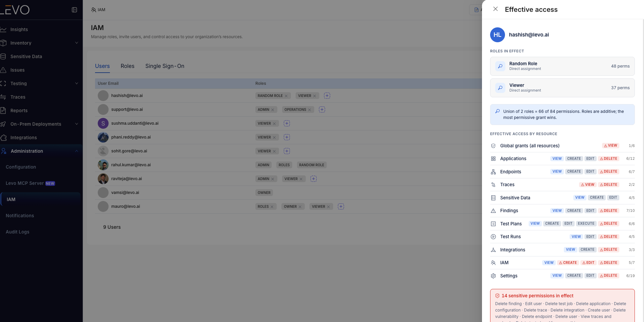Open the Random Role card

click(562, 66)
